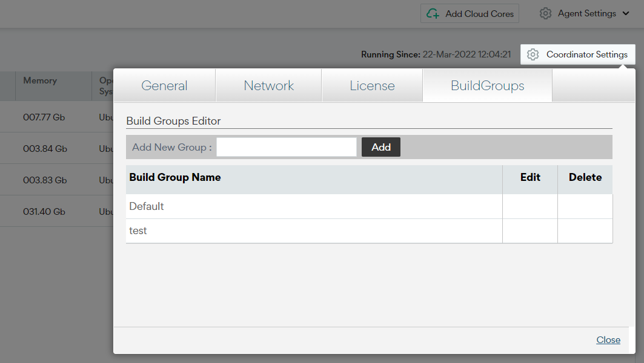Edit the test build group
644x363 pixels.
530,231
